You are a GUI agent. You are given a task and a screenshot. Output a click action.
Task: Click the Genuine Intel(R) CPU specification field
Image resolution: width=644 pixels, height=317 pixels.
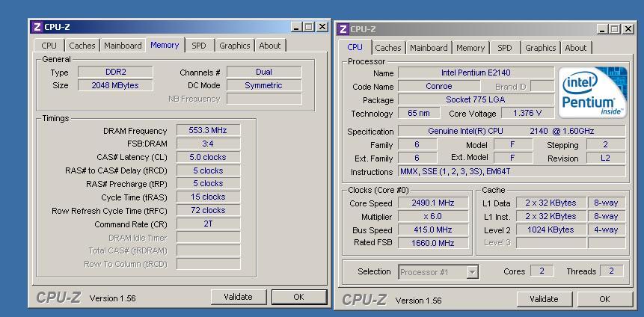pos(512,131)
